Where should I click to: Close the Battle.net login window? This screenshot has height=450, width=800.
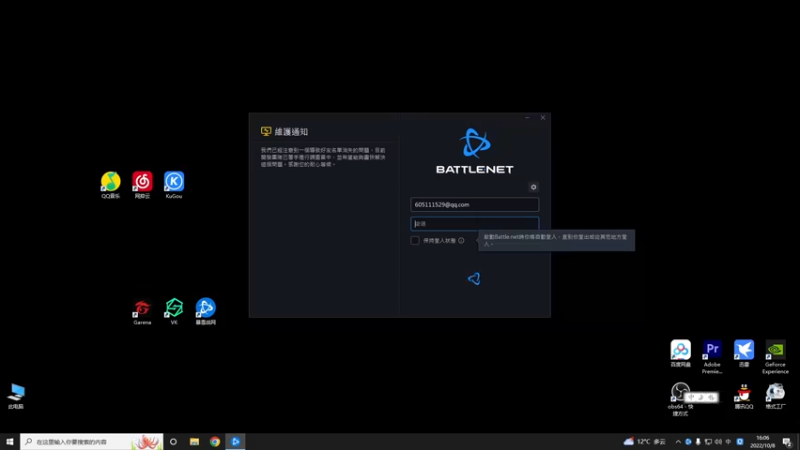tap(543, 117)
